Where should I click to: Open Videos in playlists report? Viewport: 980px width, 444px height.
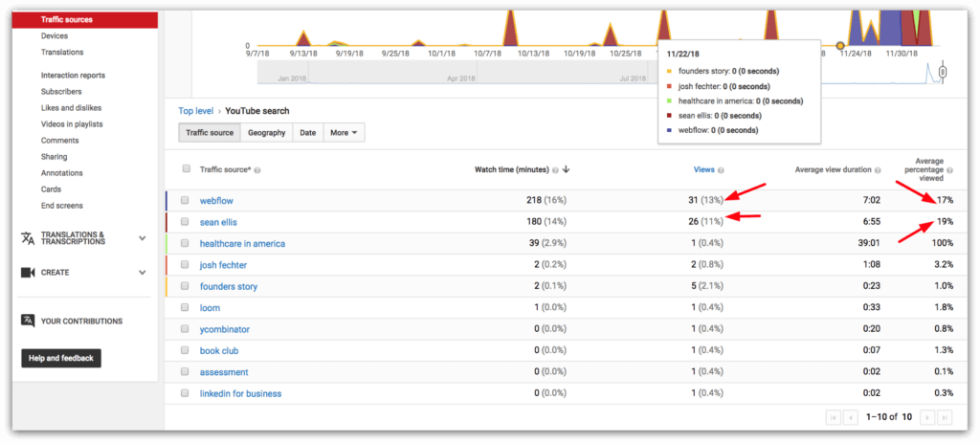[72, 124]
